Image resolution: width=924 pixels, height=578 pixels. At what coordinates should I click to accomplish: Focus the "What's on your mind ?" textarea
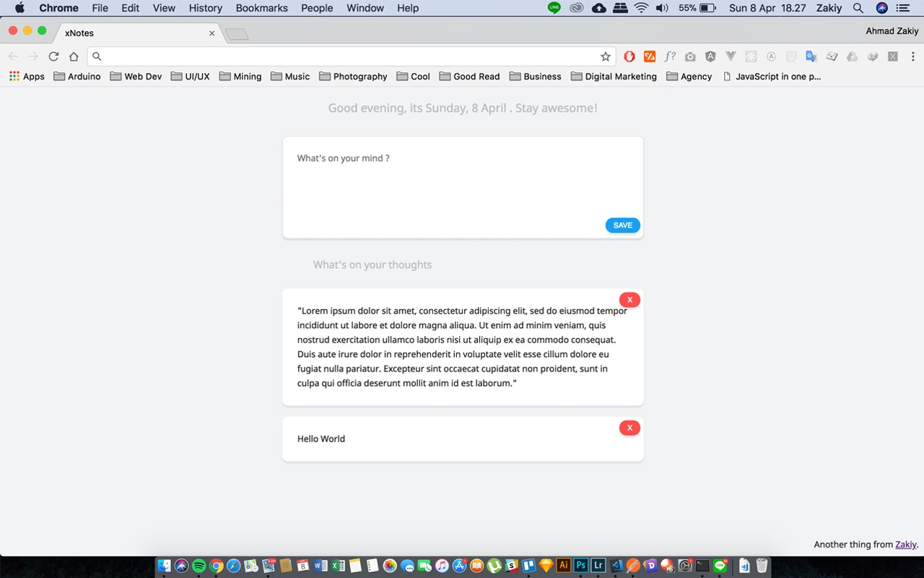[463, 186]
